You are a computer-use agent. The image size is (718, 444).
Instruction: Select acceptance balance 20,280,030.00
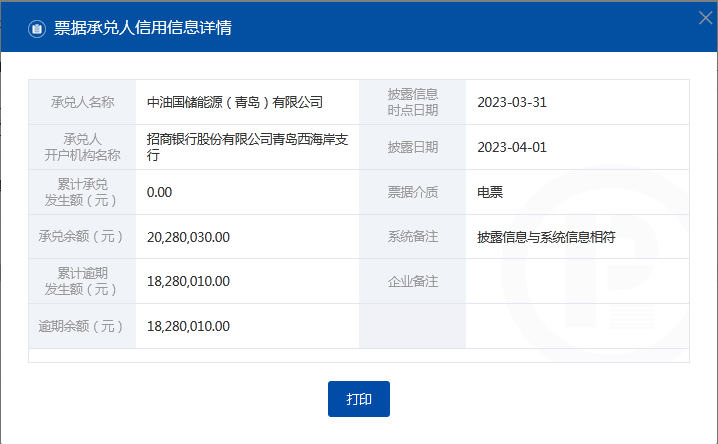coord(188,237)
